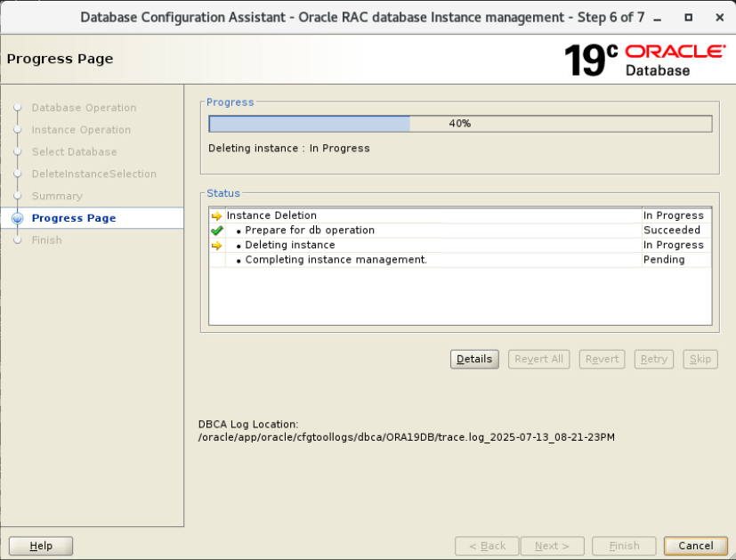Viewport: 736px width, 560px height.
Task: Click the in-progress arrow icon beside Instance Deletion
Action: click(x=216, y=216)
